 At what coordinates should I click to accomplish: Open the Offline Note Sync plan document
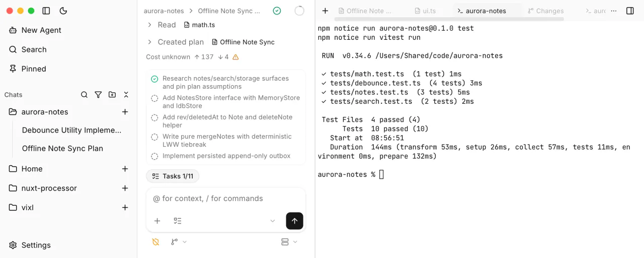244,42
